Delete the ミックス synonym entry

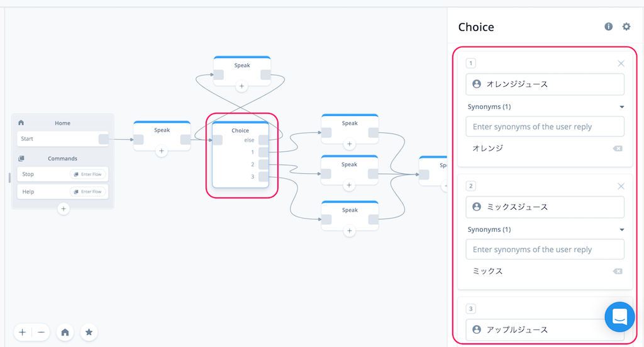click(x=618, y=271)
